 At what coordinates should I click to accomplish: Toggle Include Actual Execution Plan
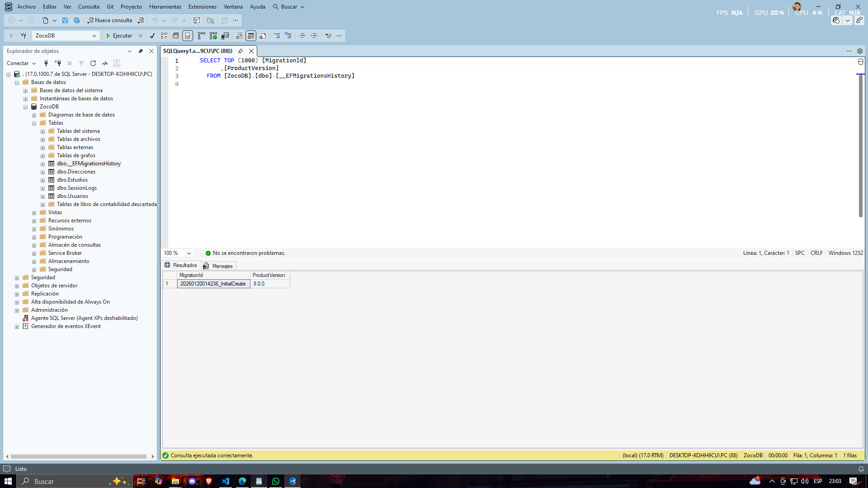pyautogui.click(x=202, y=36)
